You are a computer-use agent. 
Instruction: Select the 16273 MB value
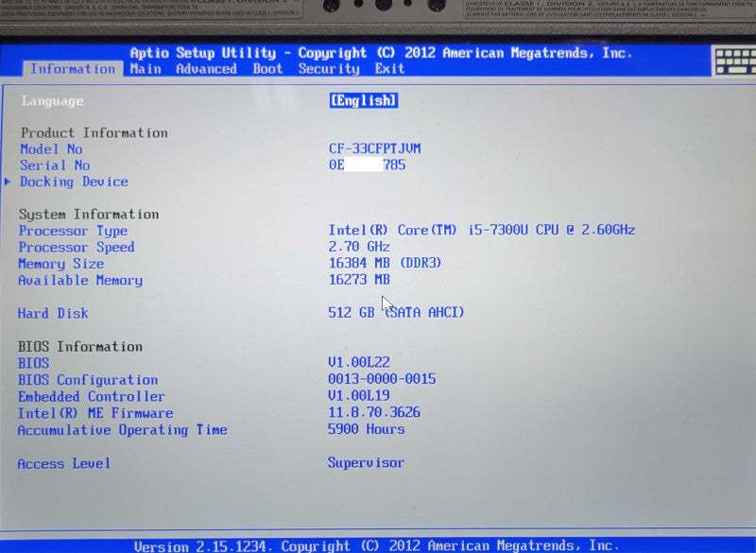tap(359, 280)
